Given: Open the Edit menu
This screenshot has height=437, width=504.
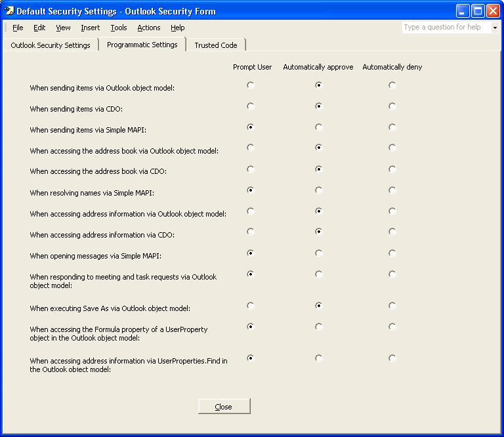Looking at the screenshot, I should (x=39, y=28).
